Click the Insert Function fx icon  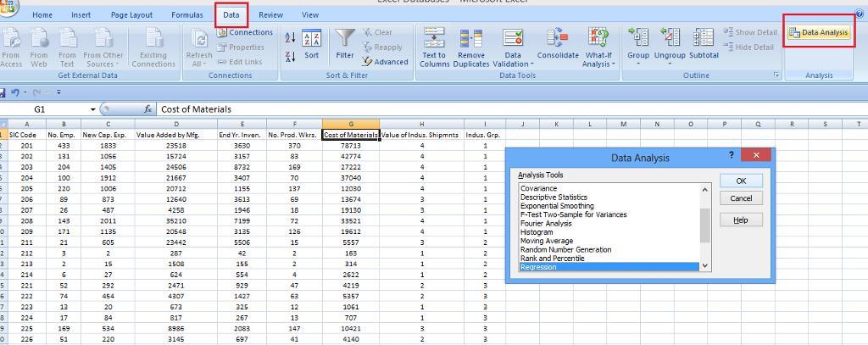(147, 109)
